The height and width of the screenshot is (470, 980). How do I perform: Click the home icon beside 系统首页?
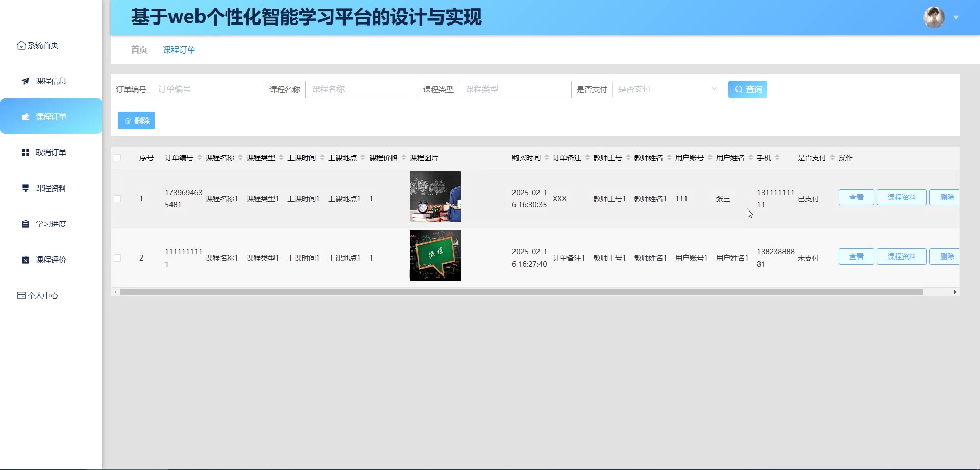pos(21,45)
